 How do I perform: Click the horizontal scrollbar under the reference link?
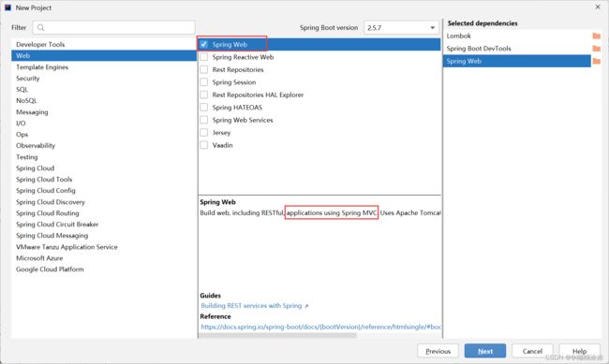click(x=277, y=335)
